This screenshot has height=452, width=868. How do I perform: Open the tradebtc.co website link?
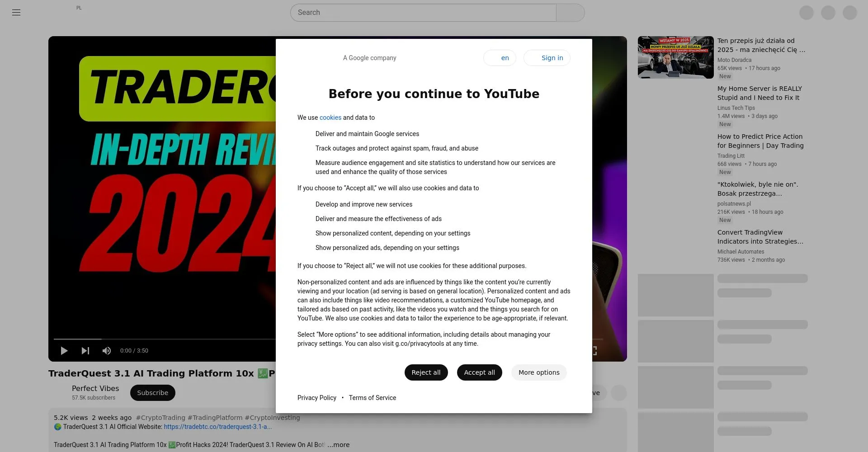218,427
